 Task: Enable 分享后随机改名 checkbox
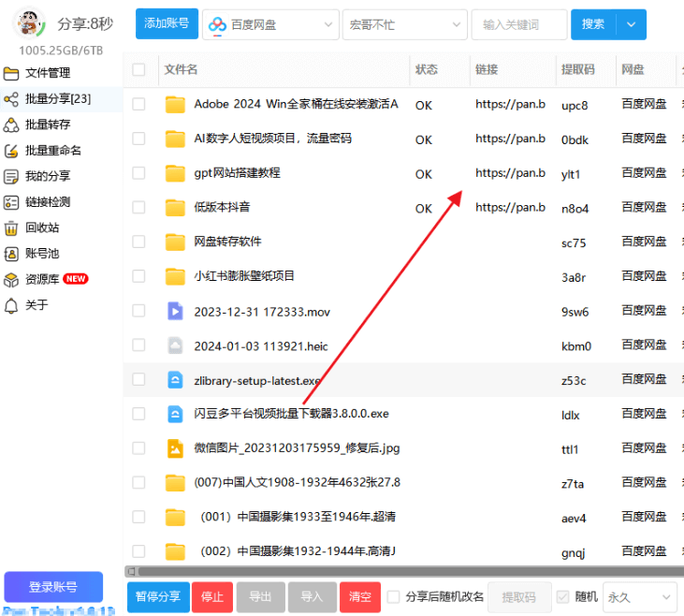click(x=394, y=596)
